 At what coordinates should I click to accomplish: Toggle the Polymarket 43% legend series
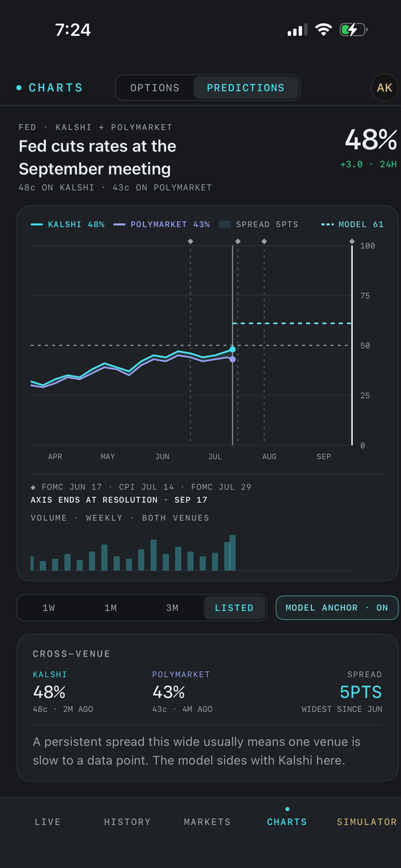point(162,224)
